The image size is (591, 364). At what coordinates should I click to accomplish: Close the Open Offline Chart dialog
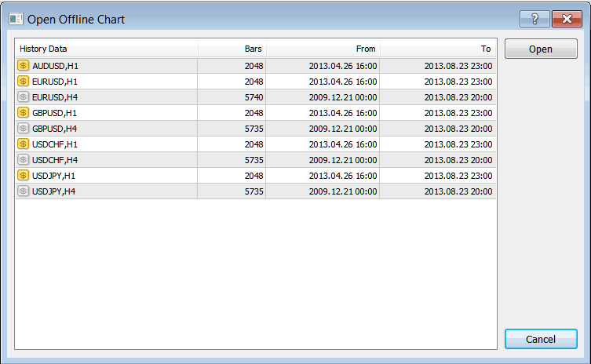click(x=567, y=19)
